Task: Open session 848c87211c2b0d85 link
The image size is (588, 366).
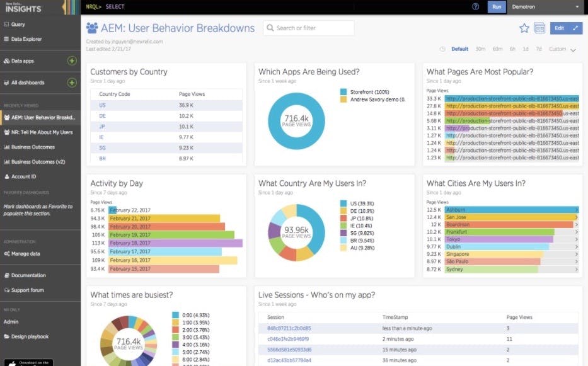Action: [289, 328]
